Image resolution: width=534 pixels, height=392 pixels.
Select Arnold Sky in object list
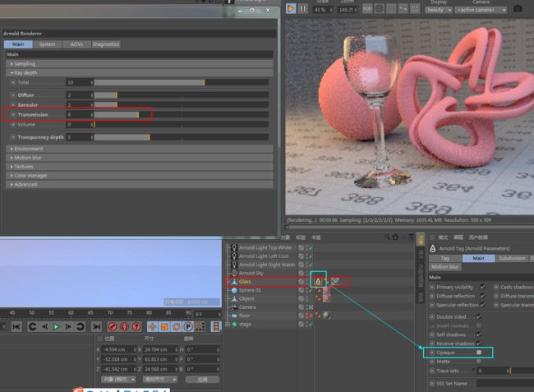click(251, 273)
